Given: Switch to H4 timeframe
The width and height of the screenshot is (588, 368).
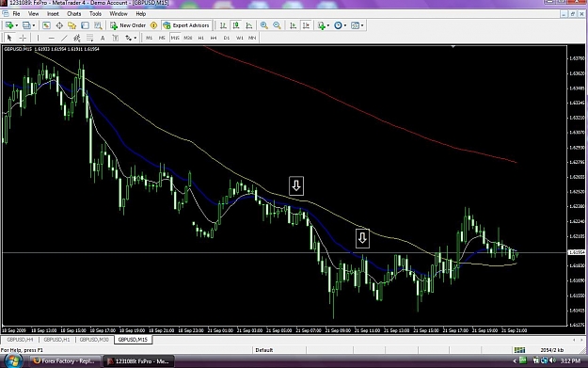Looking at the screenshot, I should (x=214, y=38).
